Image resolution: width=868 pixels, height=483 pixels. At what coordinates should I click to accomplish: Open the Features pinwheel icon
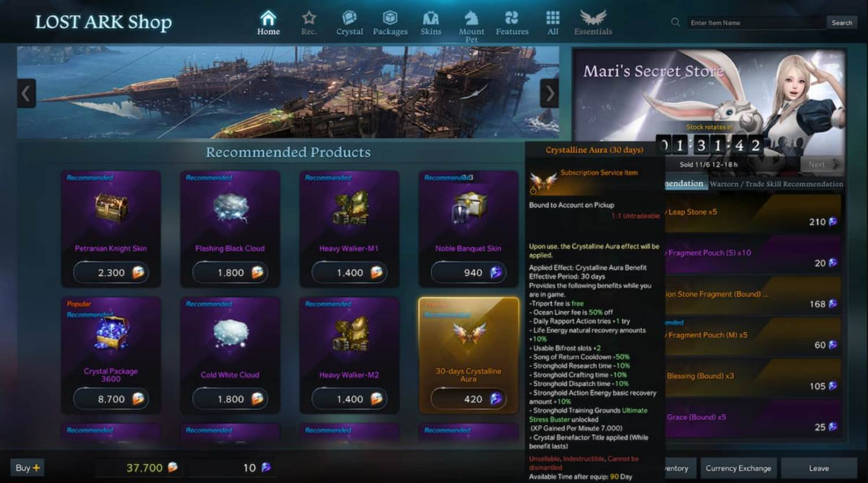512,18
